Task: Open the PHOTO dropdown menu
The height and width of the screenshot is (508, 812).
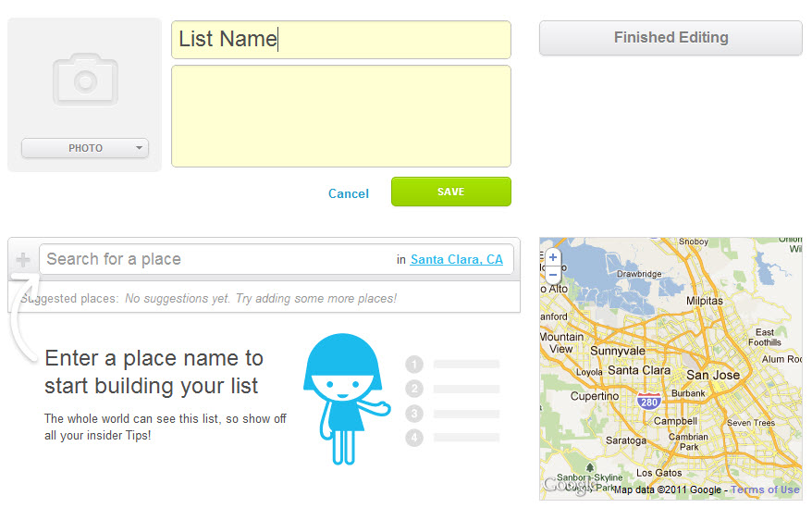Action: [x=85, y=148]
